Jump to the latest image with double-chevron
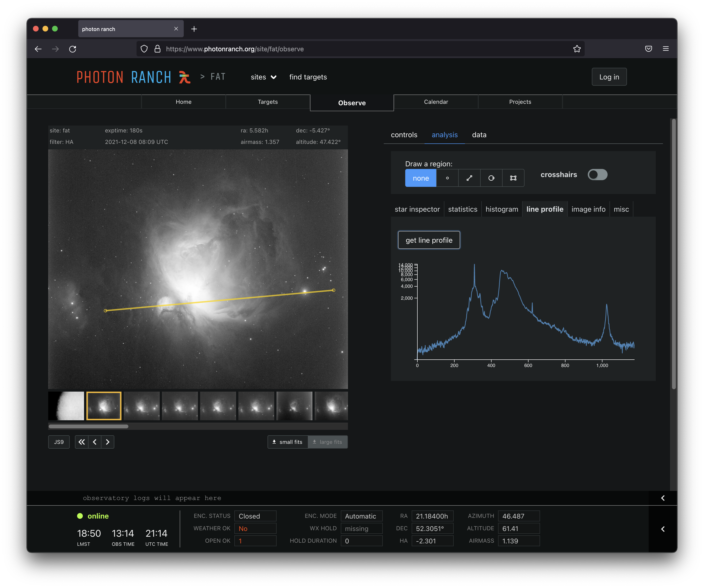The width and height of the screenshot is (704, 588). [x=81, y=442]
